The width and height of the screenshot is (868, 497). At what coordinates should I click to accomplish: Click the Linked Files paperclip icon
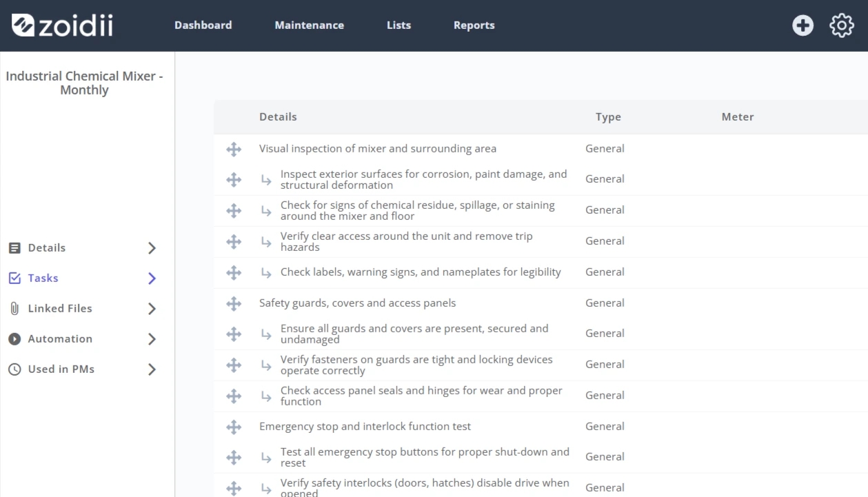click(x=14, y=309)
